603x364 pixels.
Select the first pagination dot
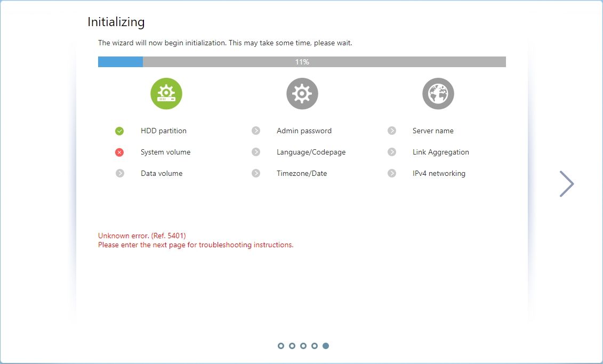coord(281,346)
